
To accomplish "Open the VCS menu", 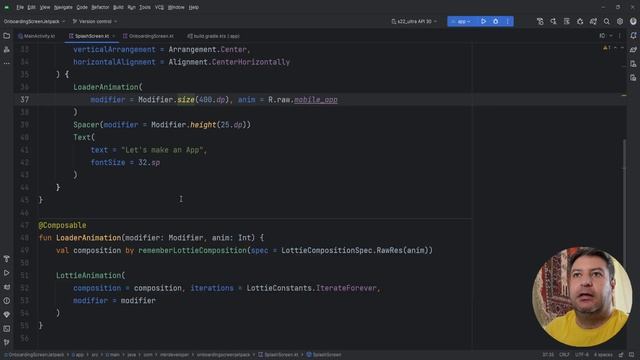I will click(160, 7).
